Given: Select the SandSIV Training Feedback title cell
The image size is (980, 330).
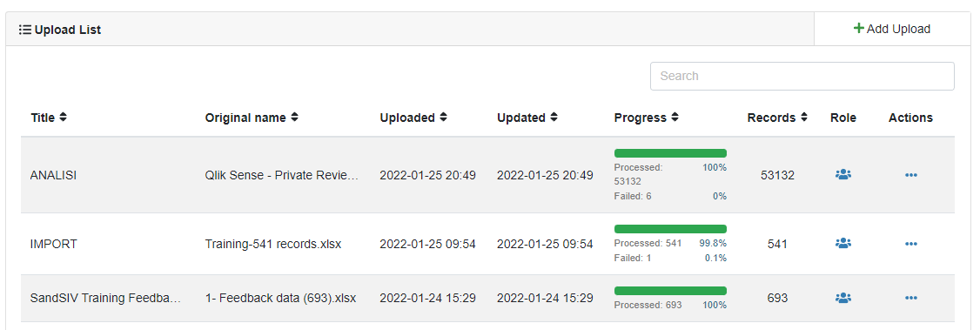Looking at the screenshot, I should coord(105,298).
